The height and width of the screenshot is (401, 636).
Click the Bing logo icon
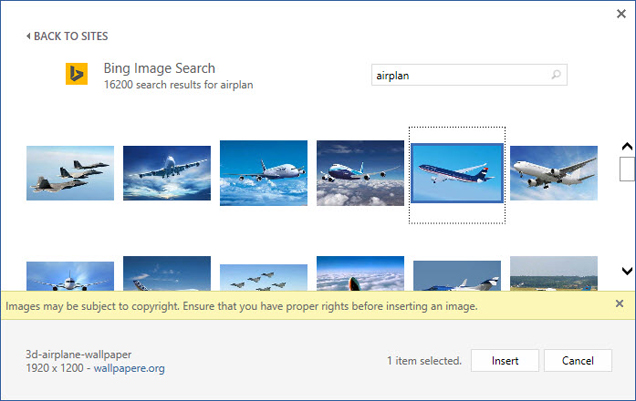[77, 75]
